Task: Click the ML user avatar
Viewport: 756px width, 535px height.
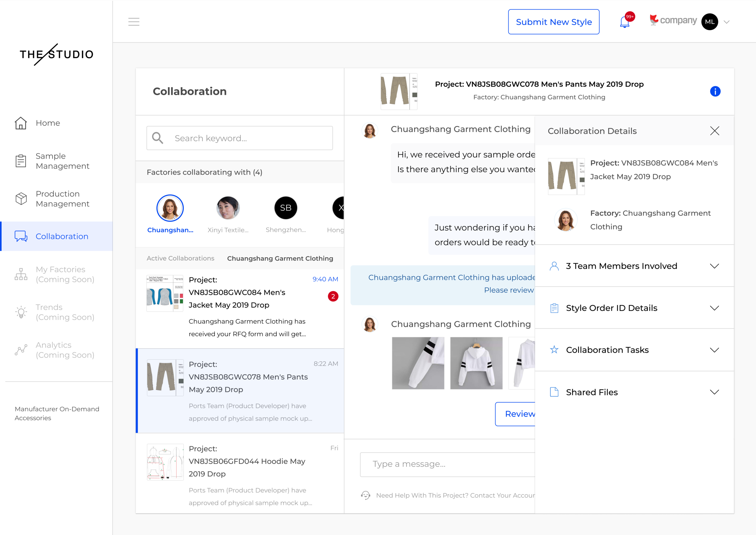Action: pyautogui.click(x=709, y=22)
